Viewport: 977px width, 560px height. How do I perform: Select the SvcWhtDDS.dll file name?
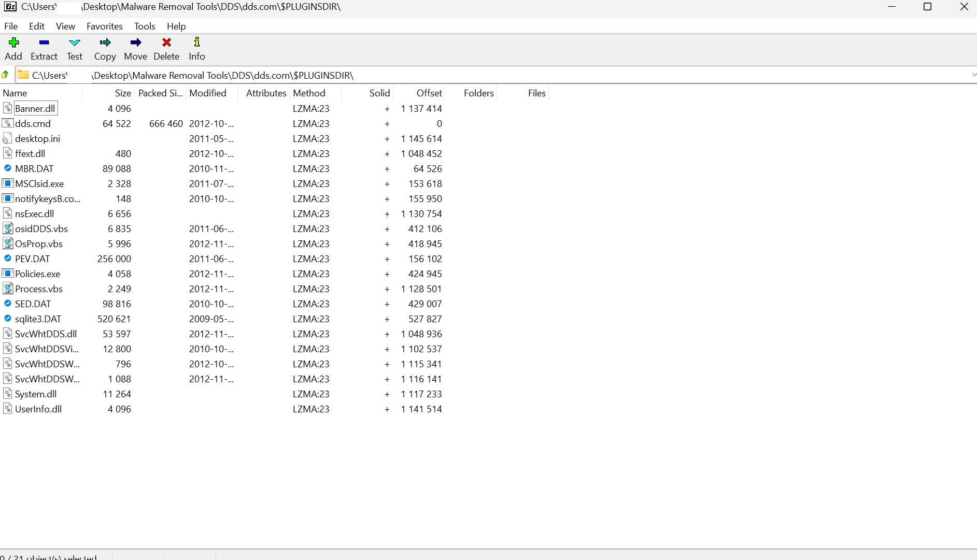click(x=46, y=334)
